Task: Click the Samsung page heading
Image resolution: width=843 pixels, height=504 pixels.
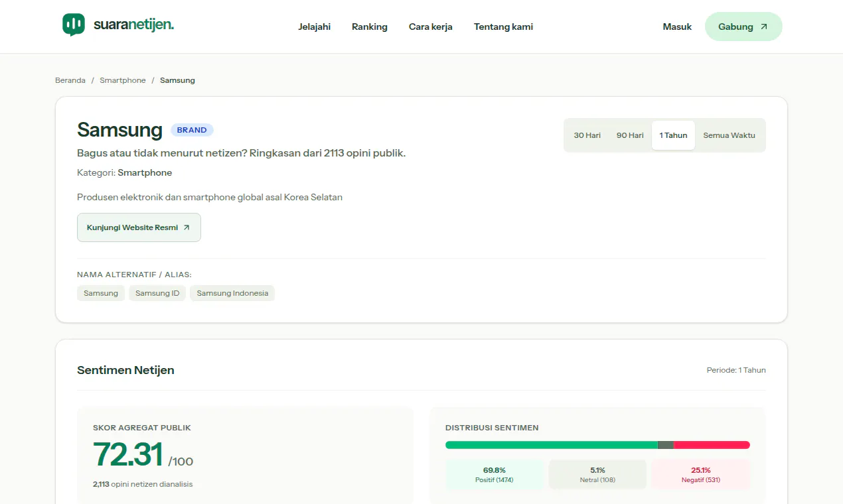Action: click(x=119, y=129)
